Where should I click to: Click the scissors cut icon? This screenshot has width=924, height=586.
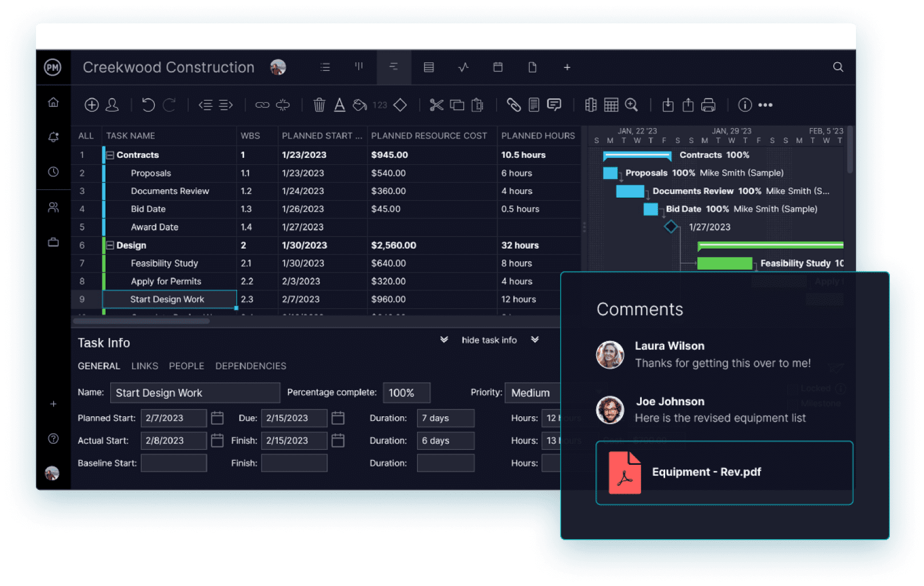(437, 105)
